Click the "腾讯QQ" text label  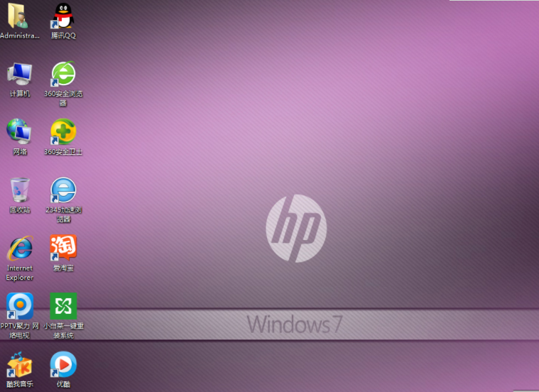(63, 36)
